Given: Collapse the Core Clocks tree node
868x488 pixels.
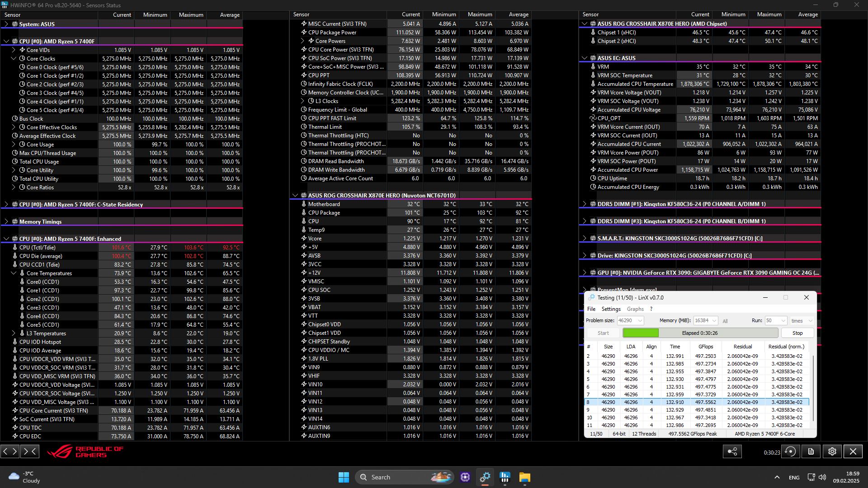Looking at the screenshot, I should coord(14,59).
